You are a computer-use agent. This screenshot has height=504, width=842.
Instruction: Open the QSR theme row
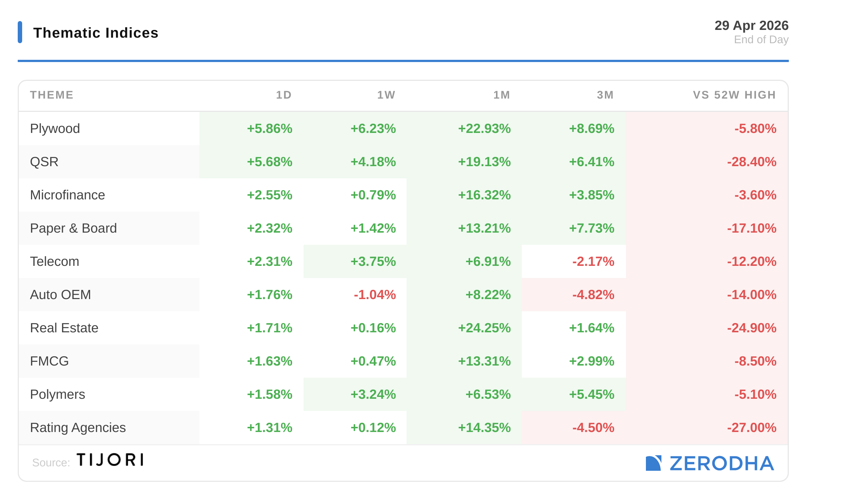(44, 162)
